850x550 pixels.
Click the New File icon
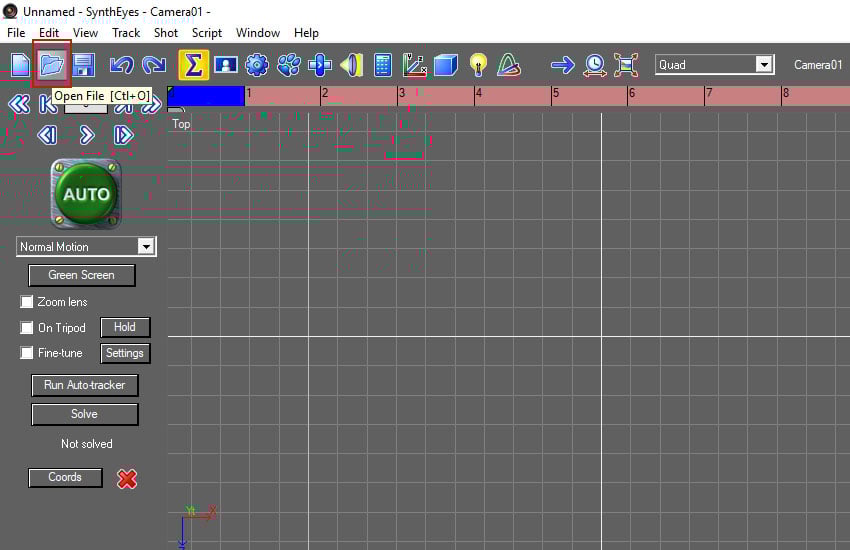click(20, 65)
